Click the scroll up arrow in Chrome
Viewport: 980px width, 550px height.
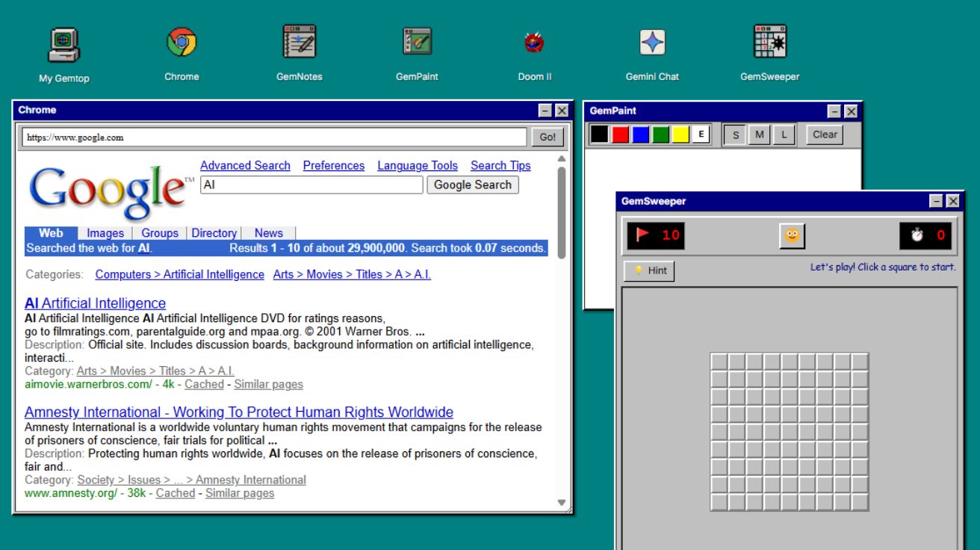(x=562, y=158)
